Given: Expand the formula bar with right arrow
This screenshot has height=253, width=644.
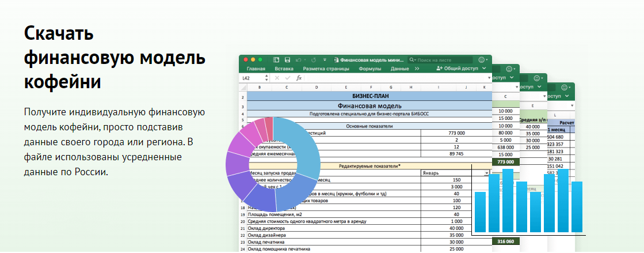Looking at the screenshot, I should click(488, 78).
